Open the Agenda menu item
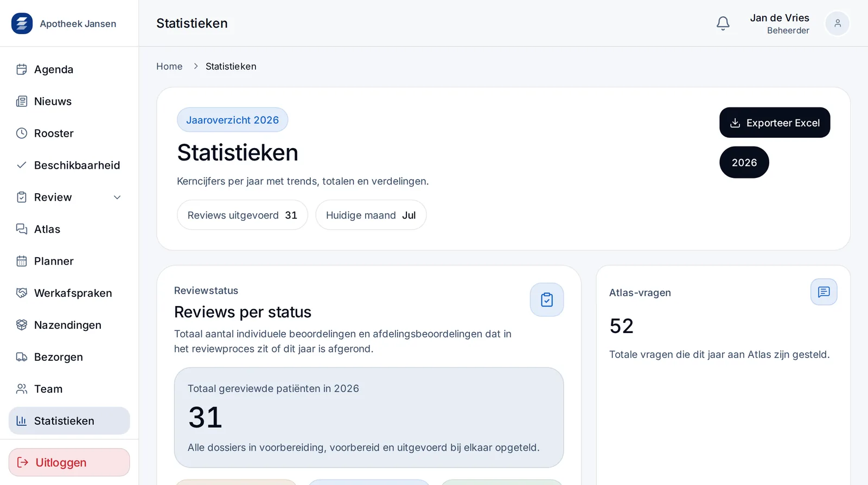The width and height of the screenshot is (868, 485). [69, 69]
